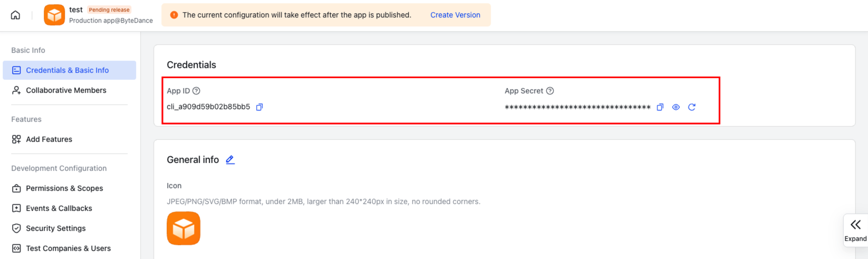Edit General info with pencil icon
Viewport: 868px width, 259px height.
(230, 160)
